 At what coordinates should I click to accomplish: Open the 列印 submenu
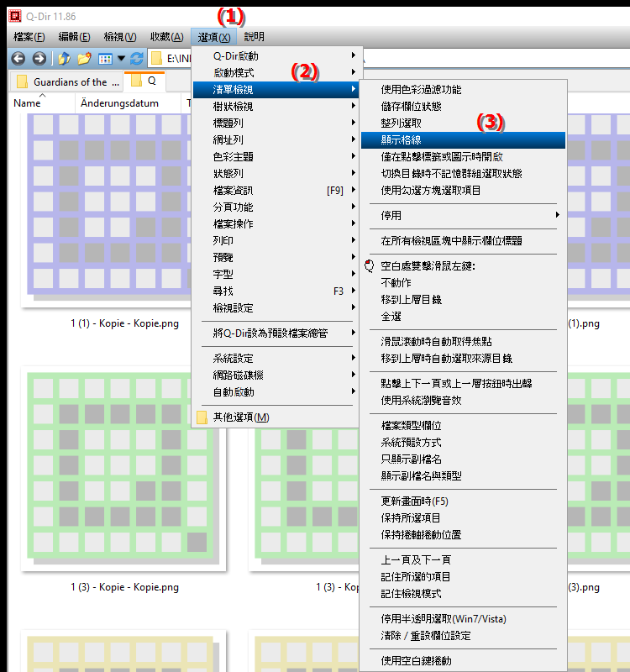pos(276,240)
